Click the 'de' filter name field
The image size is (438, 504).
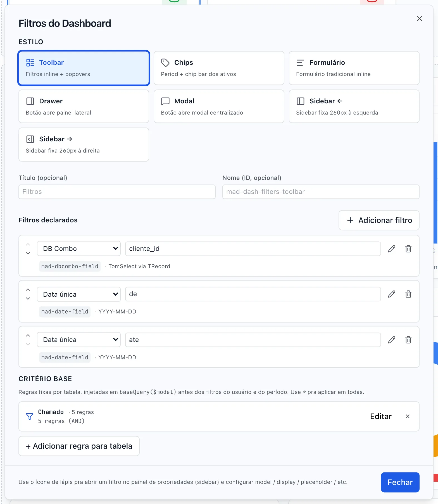(253, 294)
